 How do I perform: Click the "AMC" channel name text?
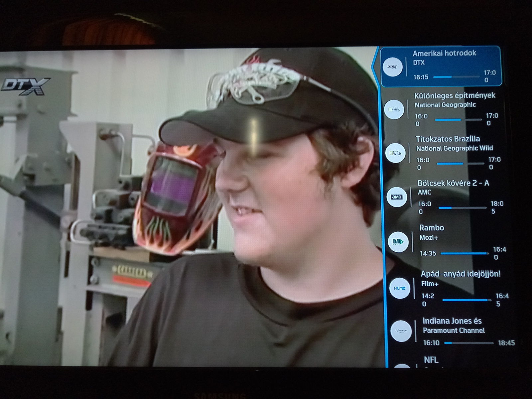point(425,192)
